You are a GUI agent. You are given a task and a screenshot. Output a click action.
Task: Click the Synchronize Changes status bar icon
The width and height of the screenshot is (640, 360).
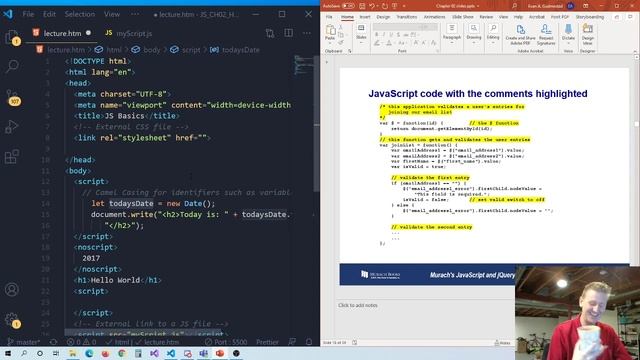53,342
